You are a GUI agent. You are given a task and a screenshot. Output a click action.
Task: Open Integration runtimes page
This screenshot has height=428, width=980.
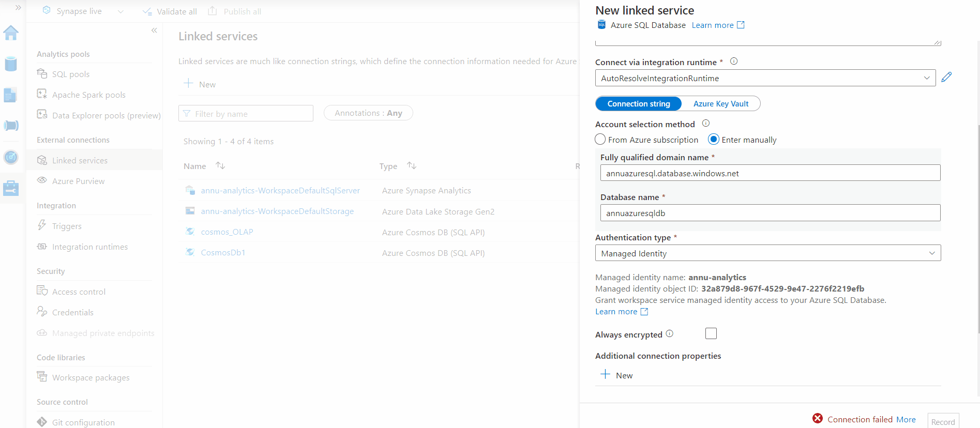90,247
